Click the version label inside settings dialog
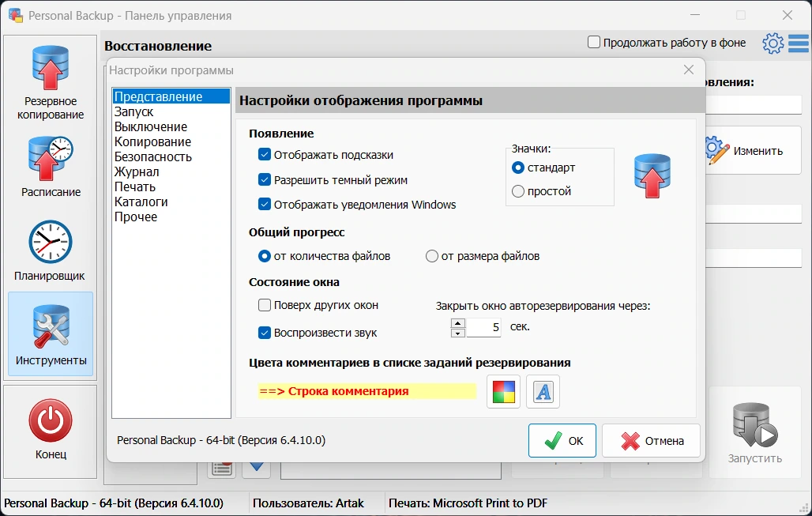 (221, 440)
